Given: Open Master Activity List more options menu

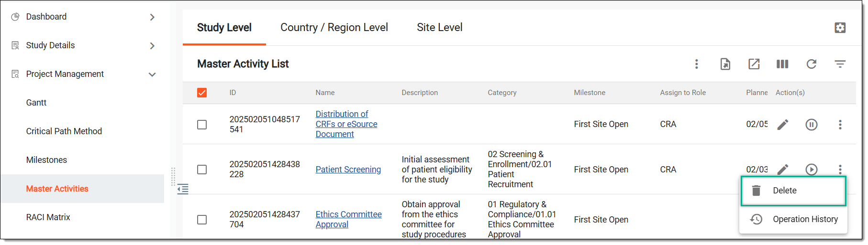Looking at the screenshot, I should (x=696, y=64).
